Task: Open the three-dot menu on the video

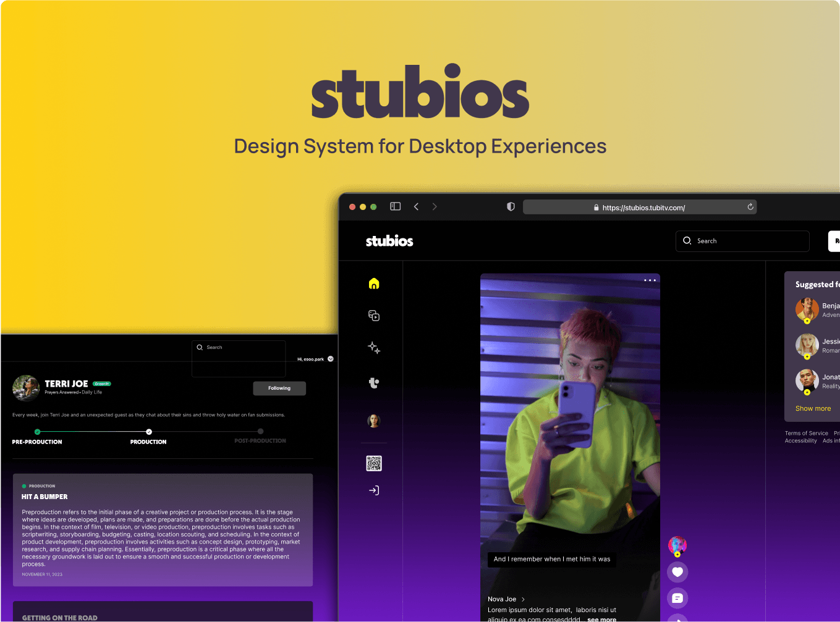Action: [x=650, y=280]
